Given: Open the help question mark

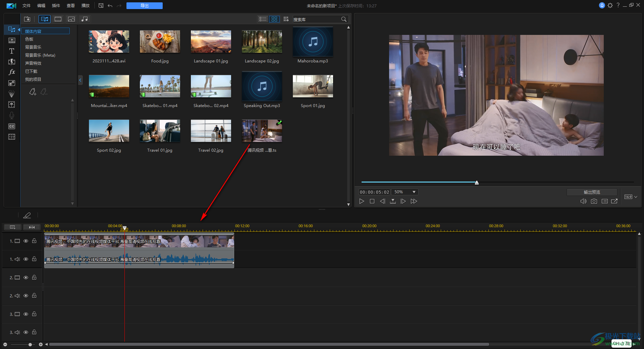Looking at the screenshot, I should (x=618, y=5).
